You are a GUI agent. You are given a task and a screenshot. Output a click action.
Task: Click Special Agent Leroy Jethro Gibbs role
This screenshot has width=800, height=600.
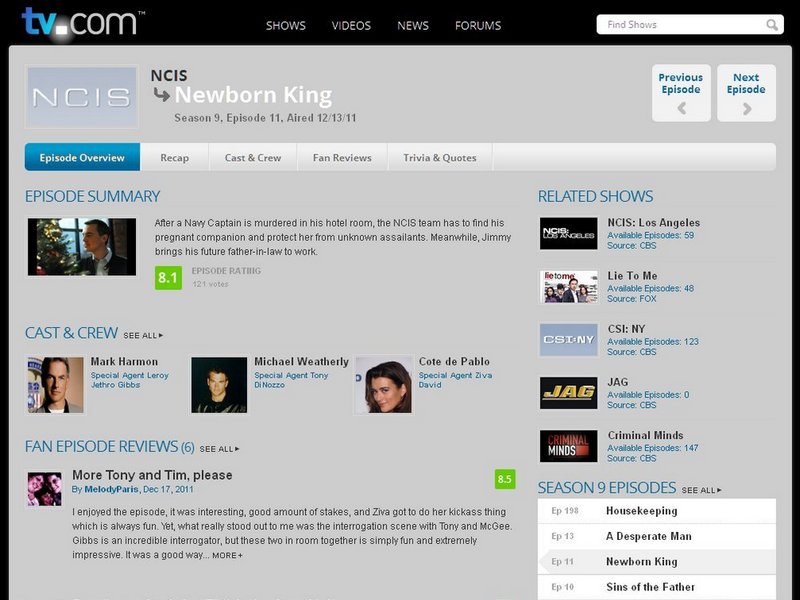tap(130, 380)
